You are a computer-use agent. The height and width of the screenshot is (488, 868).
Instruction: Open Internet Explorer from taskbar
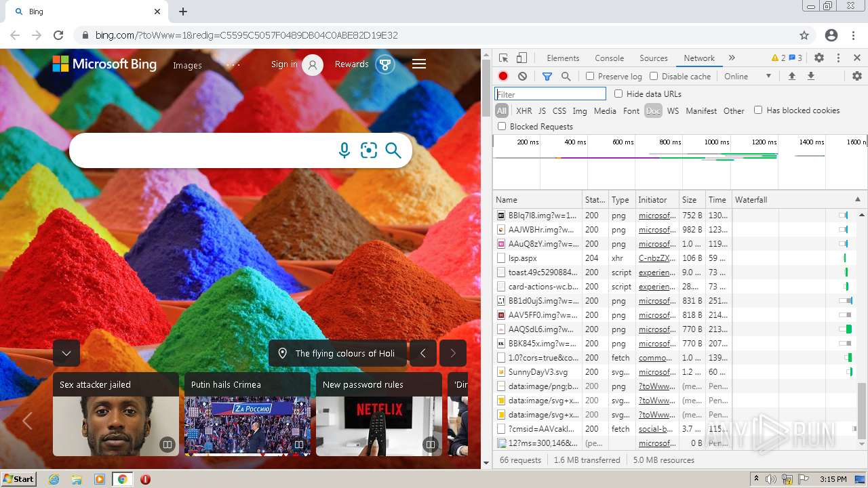pos(54,479)
